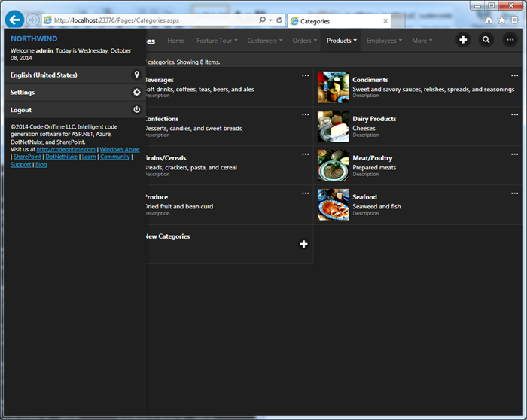Viewport: 527px width, 420px height.
Task: Expand the Products dropdown menu
Action: (342, 41)
